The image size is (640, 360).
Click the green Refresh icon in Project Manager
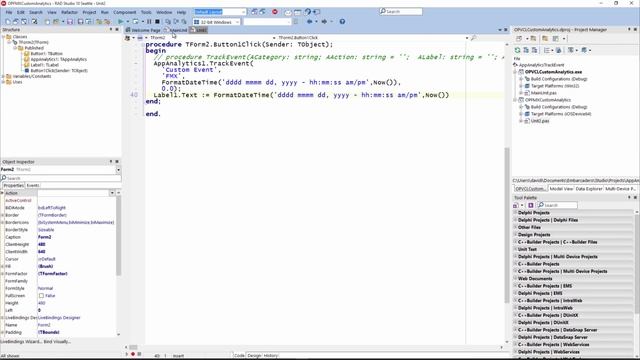(518, 50)
